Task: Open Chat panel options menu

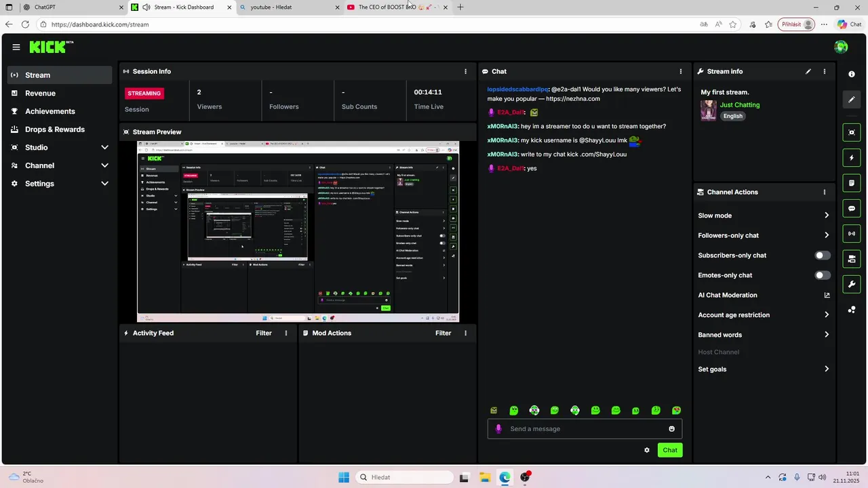Action: tap(681, 71)
